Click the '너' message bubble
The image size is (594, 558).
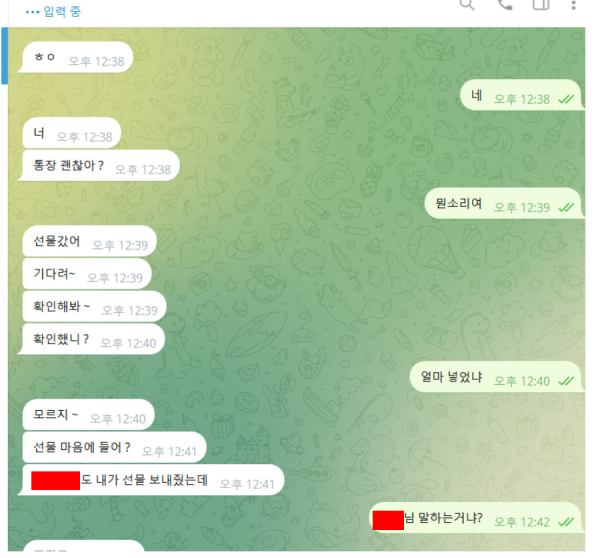pos(71,133)
